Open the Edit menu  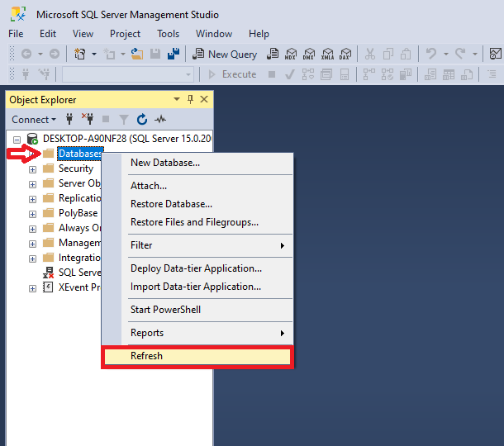coord(48,34)
